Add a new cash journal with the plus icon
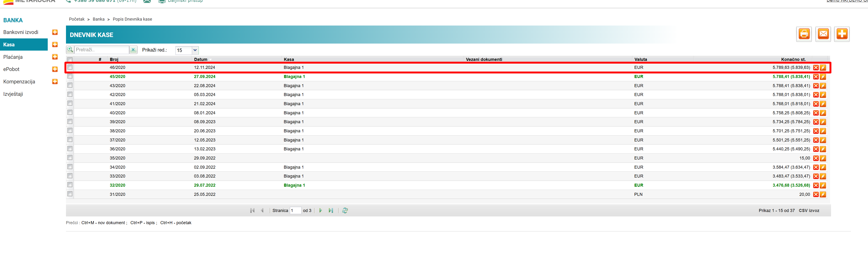 click(x=842, y=34)
